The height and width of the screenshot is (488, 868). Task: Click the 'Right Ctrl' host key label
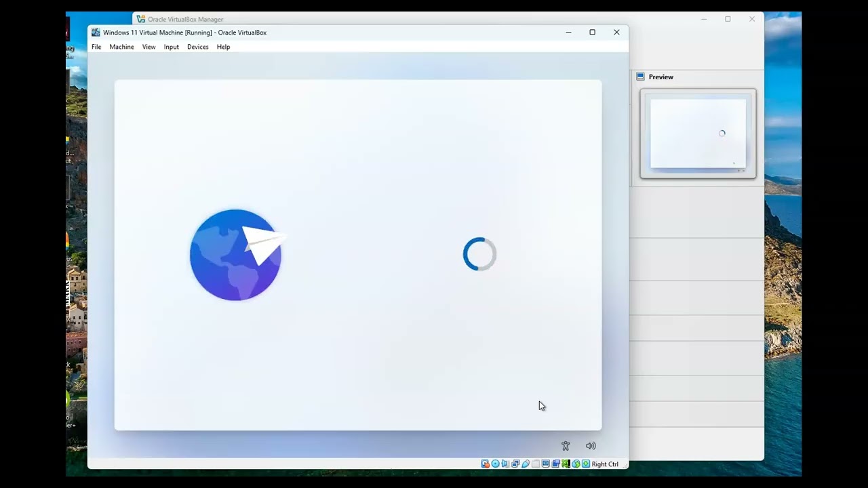(x=605, y=464)
